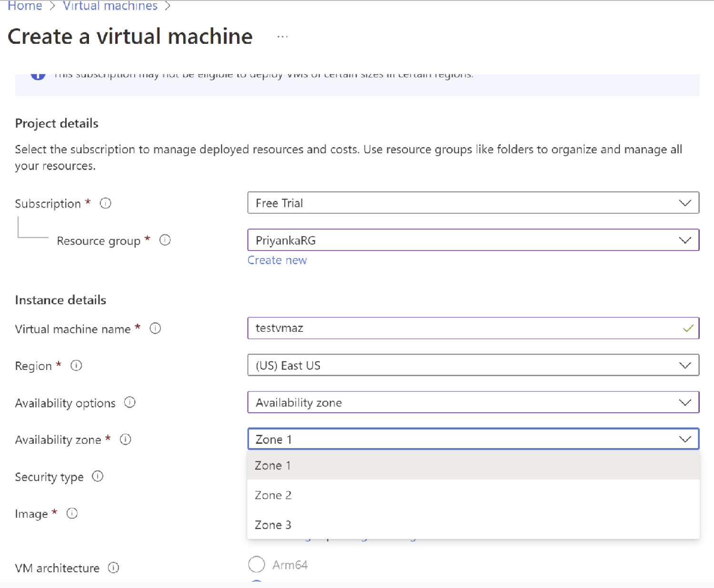This screenshot has height=588, width=714.
Task: Show info tooltip for Subscription
Action: (x=106, y=203)
